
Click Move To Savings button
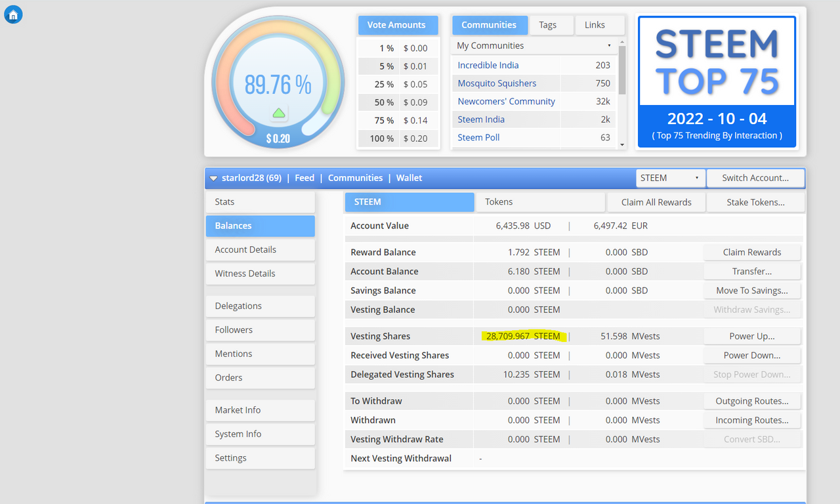pos(752,290)
